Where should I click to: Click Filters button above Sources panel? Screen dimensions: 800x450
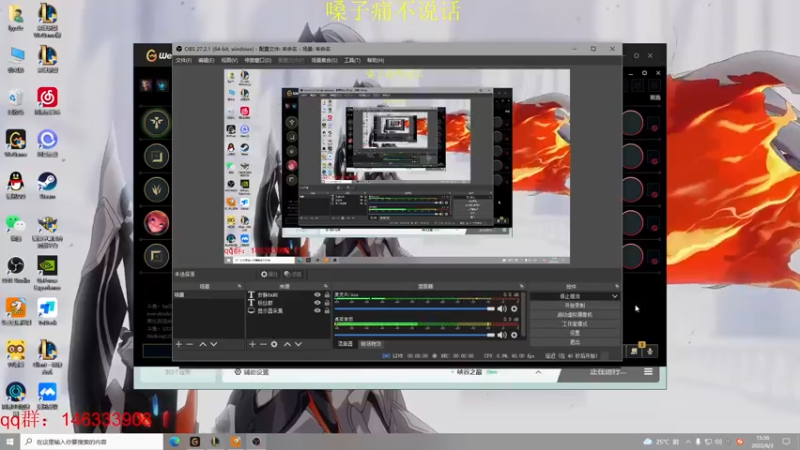(x=293, y=274)
